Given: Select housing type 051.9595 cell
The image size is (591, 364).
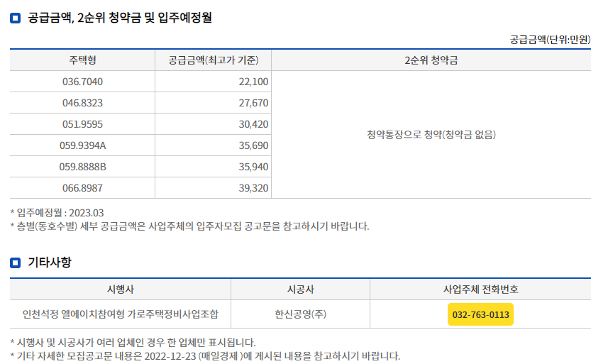Looking at the screenshot, I should click(82, 124).
